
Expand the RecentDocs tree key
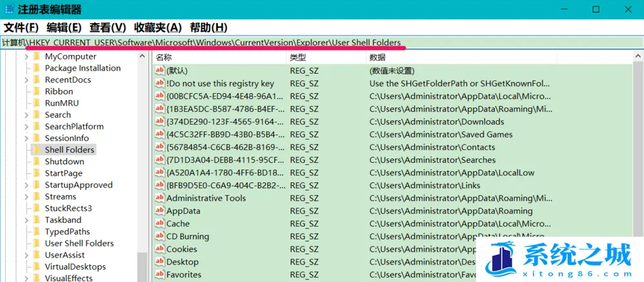click(26, 80)
